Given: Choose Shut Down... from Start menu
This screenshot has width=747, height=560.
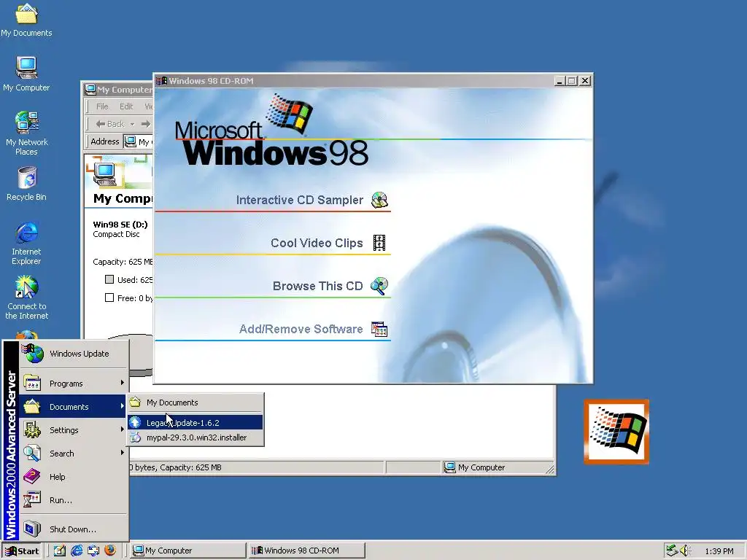Looking at the screenshot, I should tap(74, 529).
